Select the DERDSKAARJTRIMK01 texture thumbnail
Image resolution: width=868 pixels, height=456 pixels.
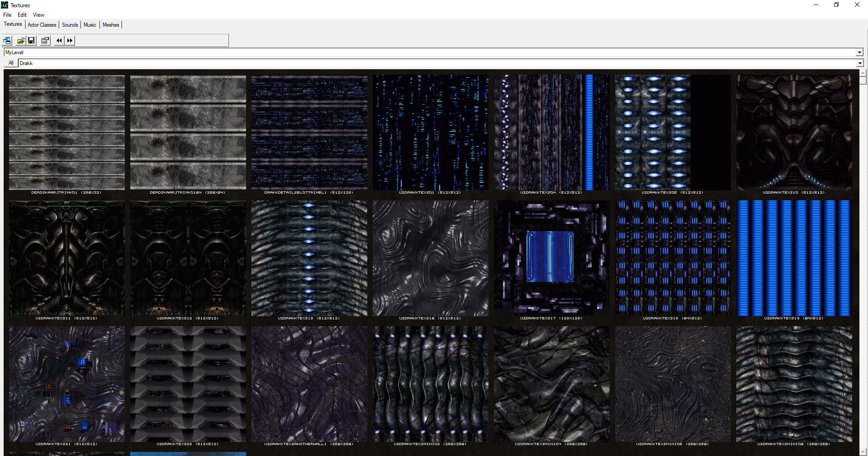[x=67, y=133]
